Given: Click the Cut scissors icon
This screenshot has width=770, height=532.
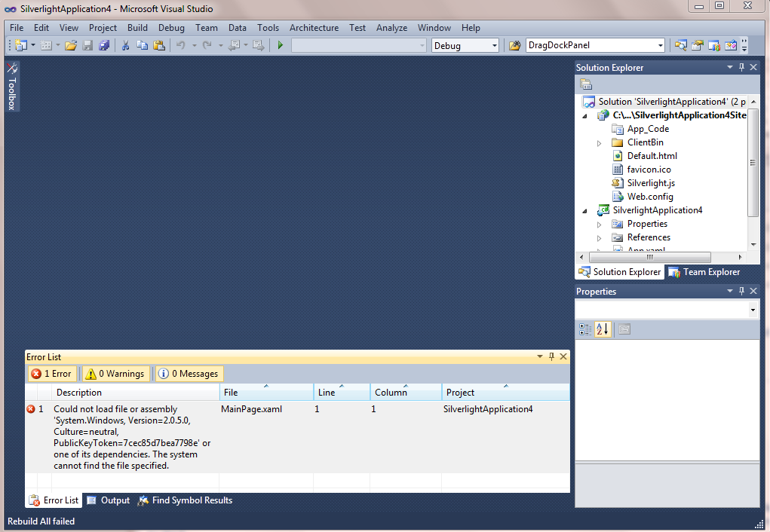Looking at the screenshot, I should (125, 46).
